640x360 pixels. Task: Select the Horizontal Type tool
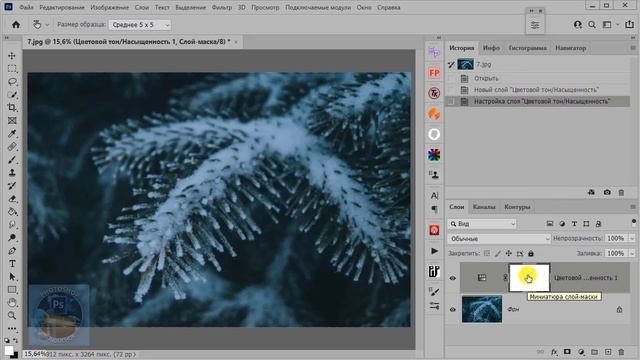(x=12, y=264)
